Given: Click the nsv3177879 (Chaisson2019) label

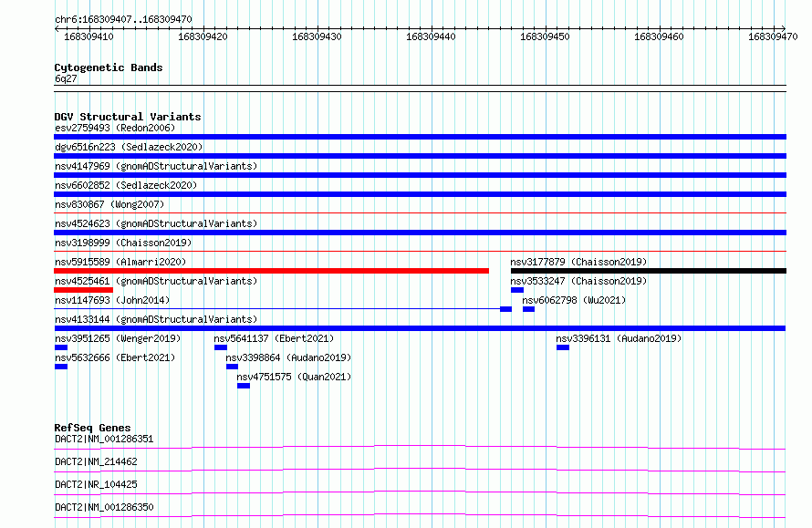Looking at the screenshot, I should (578, 262).
